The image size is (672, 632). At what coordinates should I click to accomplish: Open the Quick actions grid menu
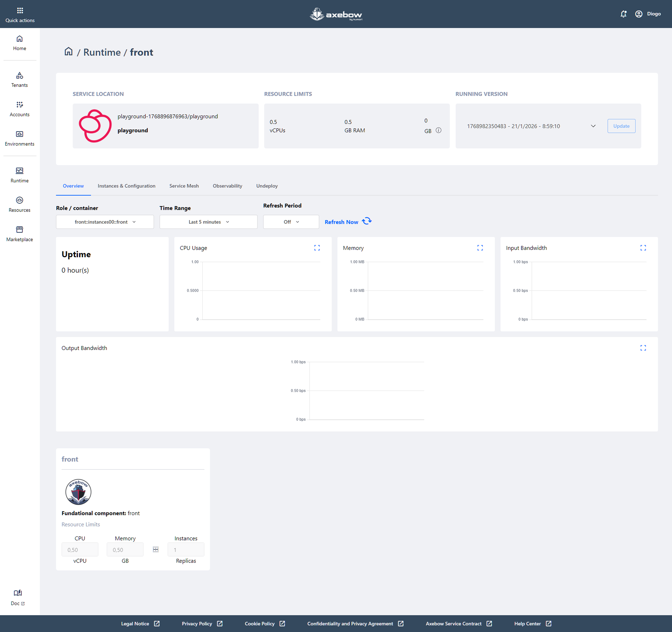click(20, 14)
